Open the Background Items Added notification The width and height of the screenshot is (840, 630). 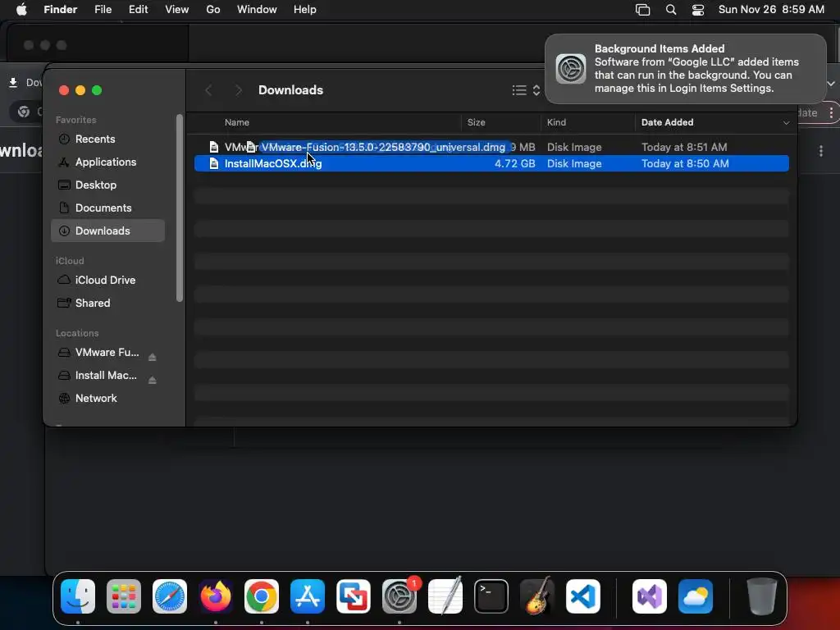pyautogui.click(x=686, y=69)
